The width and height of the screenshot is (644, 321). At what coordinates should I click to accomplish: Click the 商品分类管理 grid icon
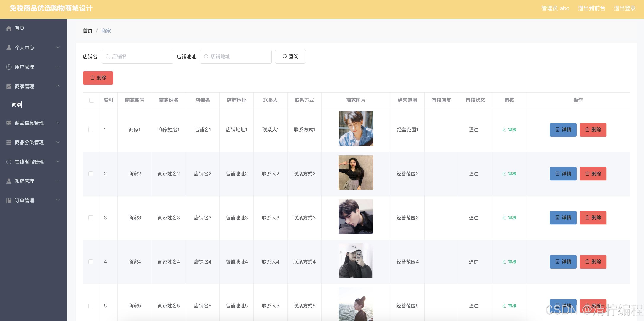9,142
